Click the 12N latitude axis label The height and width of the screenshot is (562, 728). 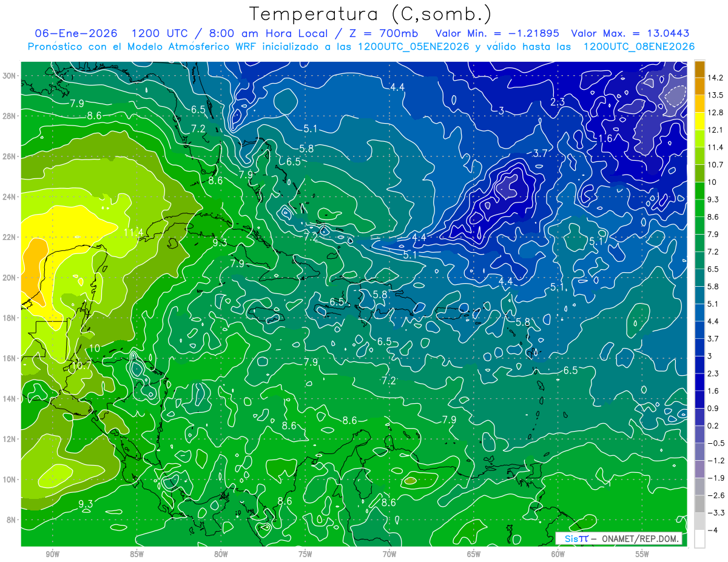pyautogui.click(x=10, y=439)
